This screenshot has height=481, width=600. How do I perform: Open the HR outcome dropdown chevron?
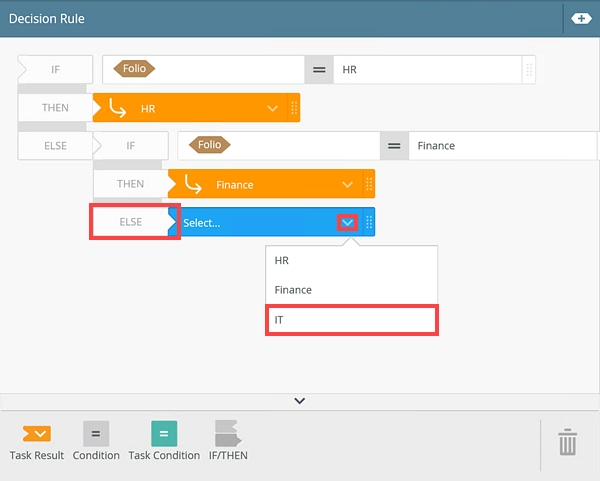point(272,109)
